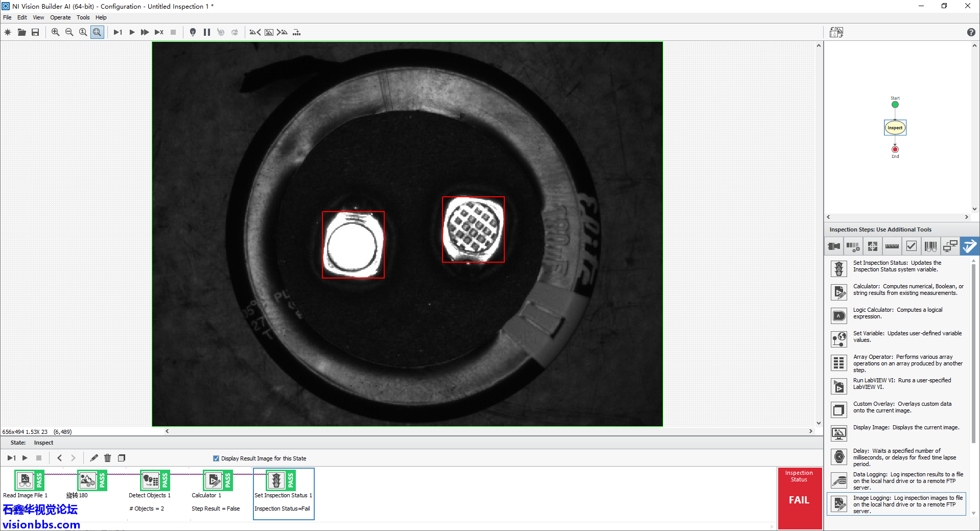The width and height of the screenshot is (980, 531).
Task: Open the Locate Features tools tab
Action: pos(872,246)
